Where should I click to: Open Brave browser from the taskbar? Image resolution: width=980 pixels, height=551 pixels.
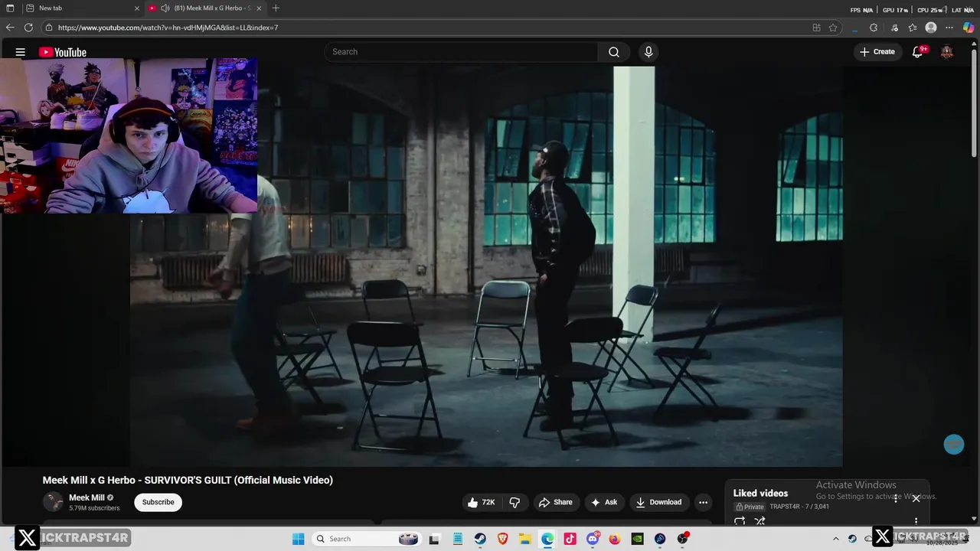pos(502,539)
